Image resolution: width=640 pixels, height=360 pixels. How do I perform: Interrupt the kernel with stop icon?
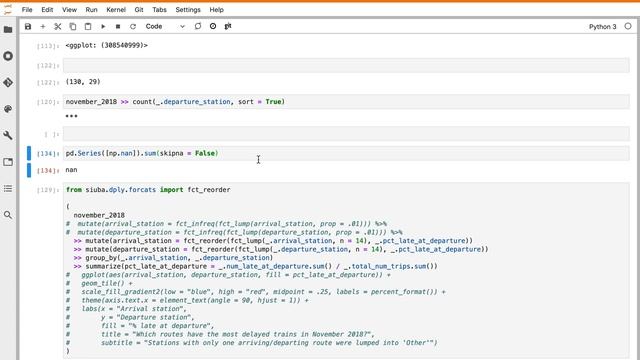[118, 27]
